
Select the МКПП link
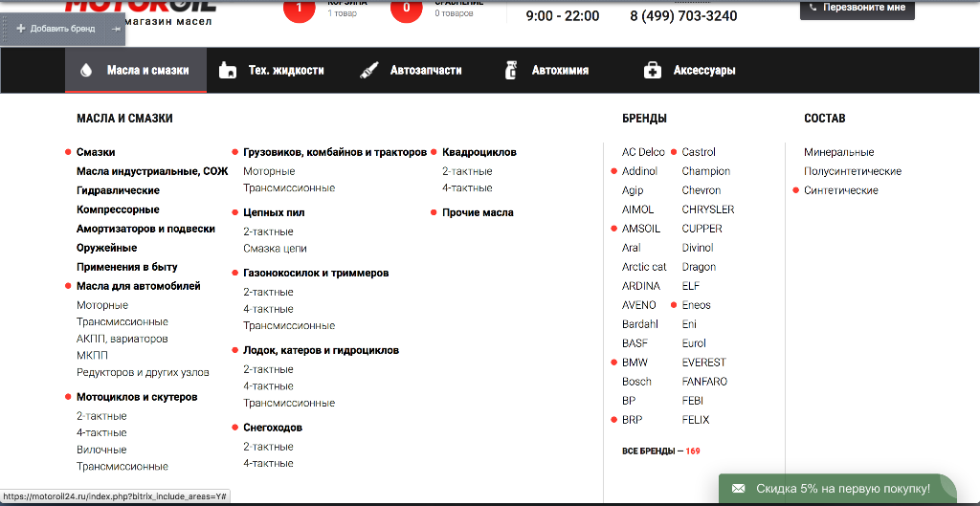[92, 356]
